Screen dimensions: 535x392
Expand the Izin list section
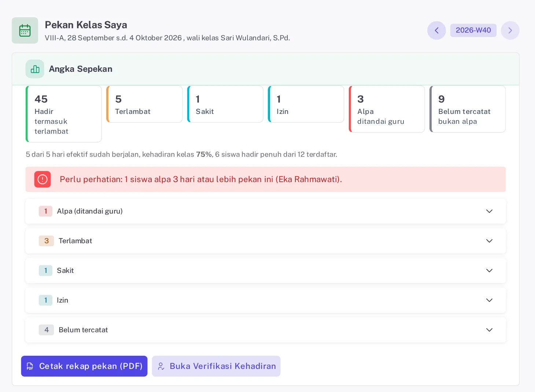(266, 300)
